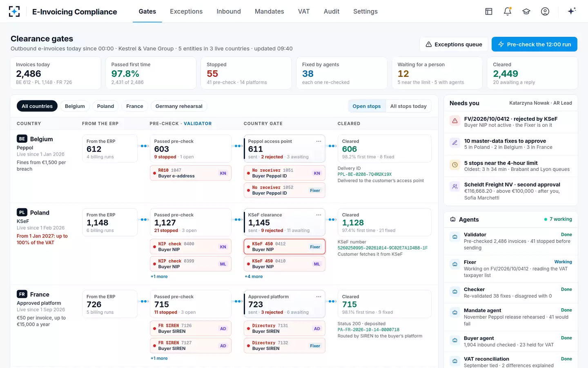
Task: Click the clock icon for 4-hour limit stops
Action: (x=454, y=165)
